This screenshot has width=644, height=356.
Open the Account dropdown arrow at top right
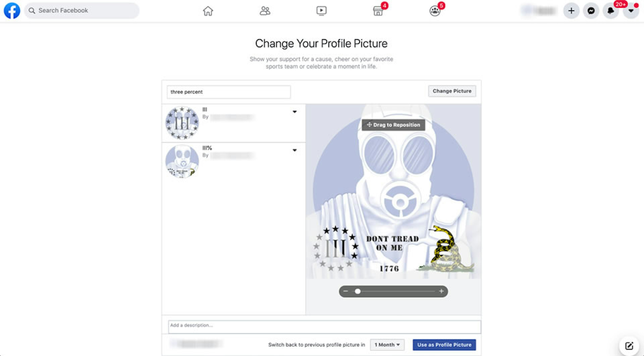[631, 11]
